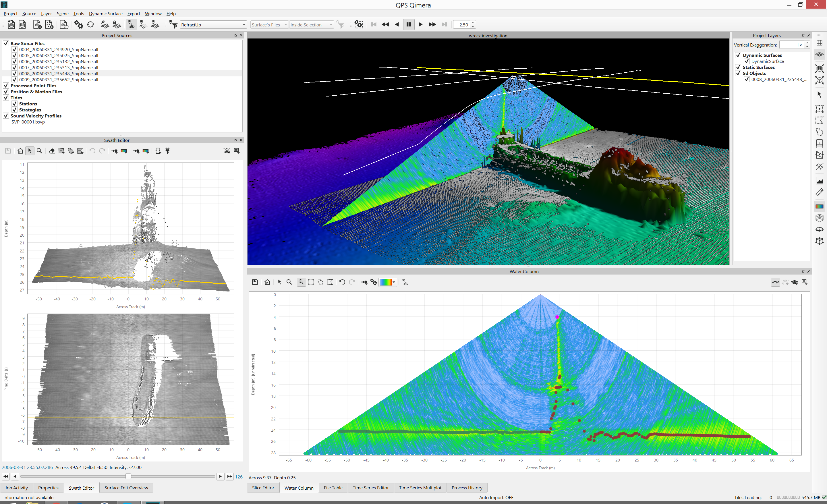The image size is (827, 504).
Task: Open the Dynamic Surface menu
Action: pyautogui.click(x=105, y=13)
